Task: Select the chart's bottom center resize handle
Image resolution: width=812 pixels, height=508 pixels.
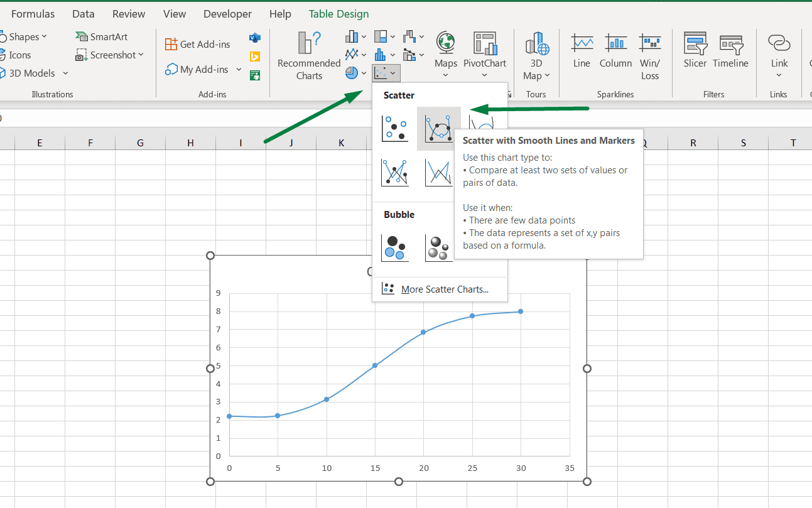Action: 398,481
